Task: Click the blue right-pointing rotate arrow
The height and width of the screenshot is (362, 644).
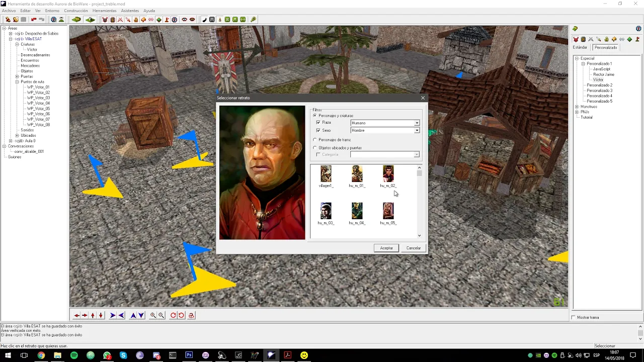Action: click(x=113, y=315)
